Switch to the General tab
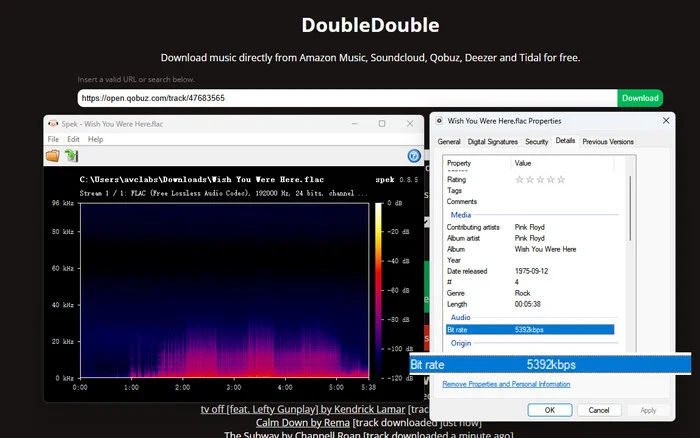 pos(449,142)
